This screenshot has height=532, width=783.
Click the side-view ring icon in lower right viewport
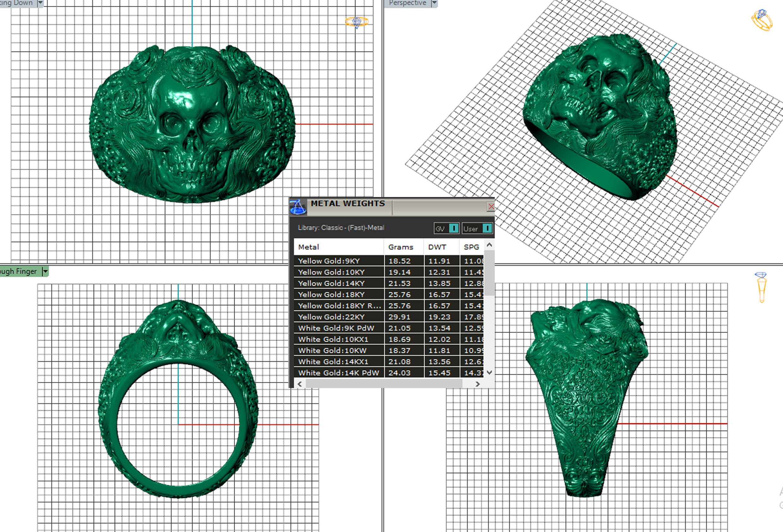761,287
